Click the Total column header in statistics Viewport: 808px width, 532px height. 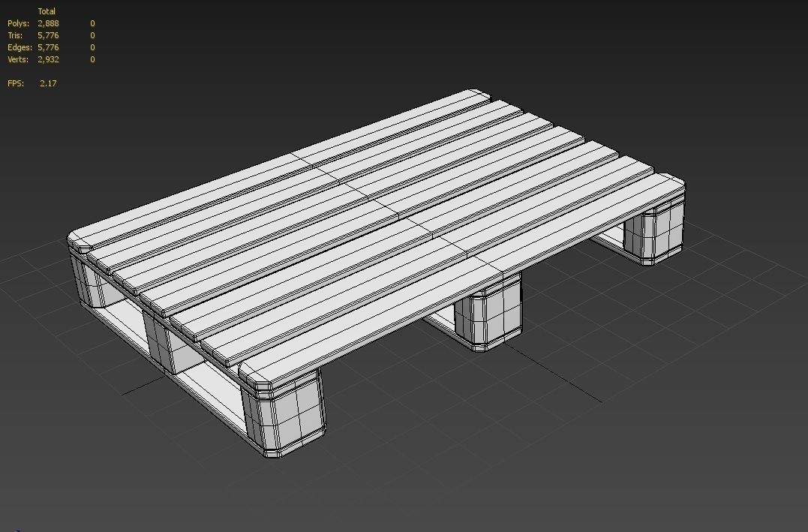[x=47, y=11]
